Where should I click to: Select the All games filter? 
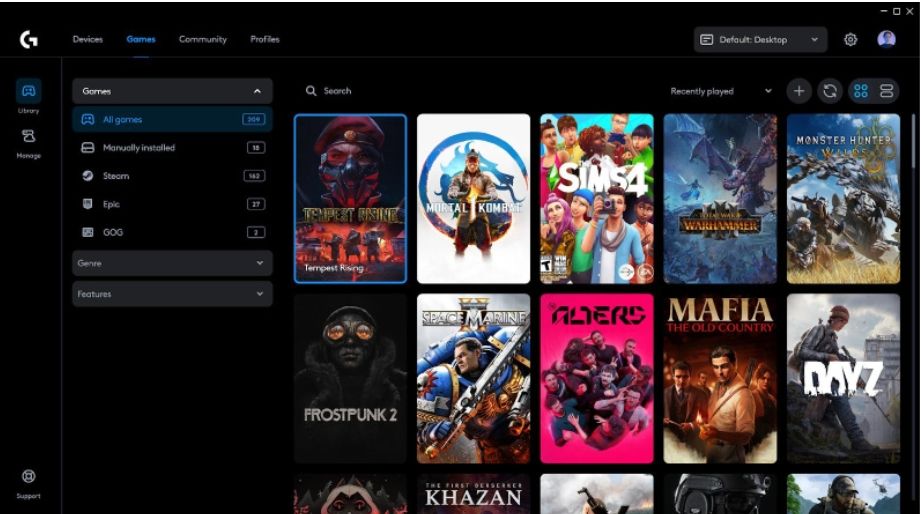point(172,119)
